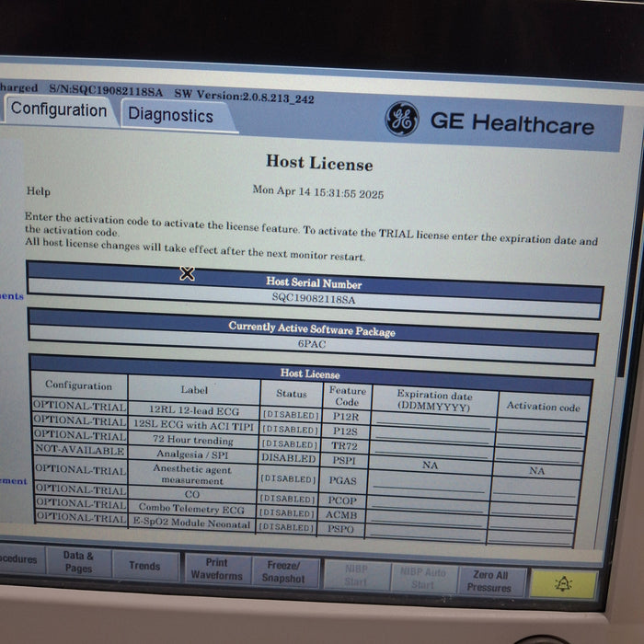Click serial value SQC19082118SA under Host Serial Number

pyautogui.click(x=314, y=299)
